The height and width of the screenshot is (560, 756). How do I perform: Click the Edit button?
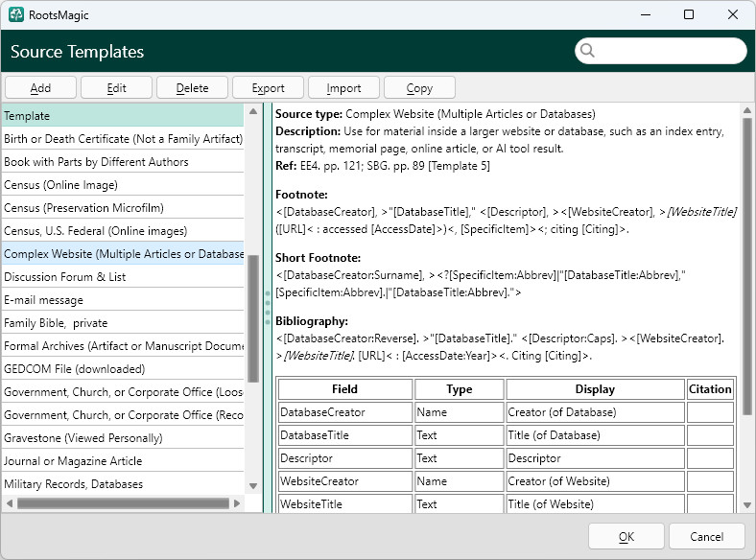pyautogui.click(x=116, y=87)
